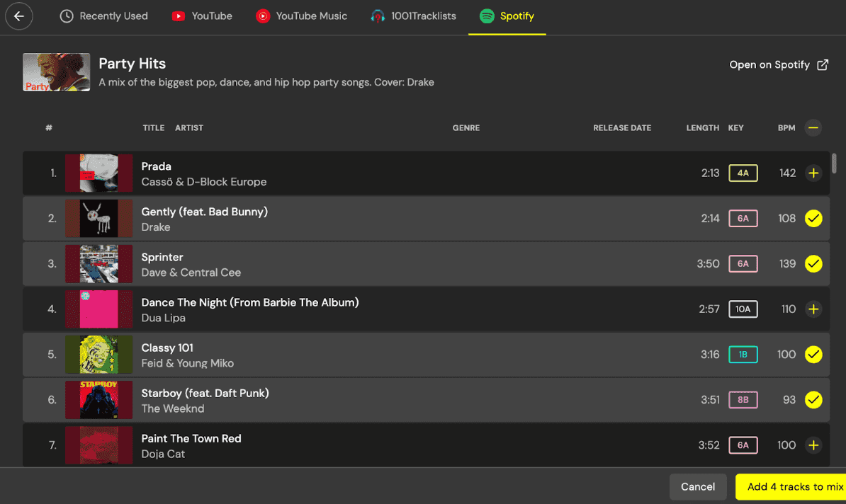
Task: Click the external link icon beside Open on Spotify
Action: [x=823, y=65]
